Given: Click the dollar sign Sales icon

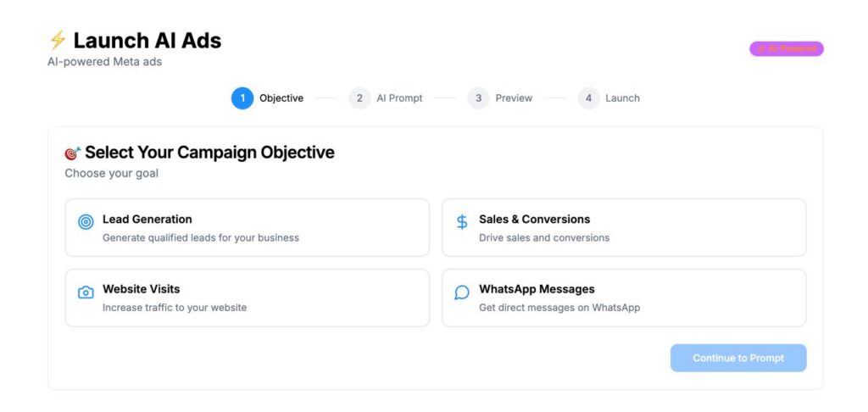Looking at the screenshot, I should point(462,222).
